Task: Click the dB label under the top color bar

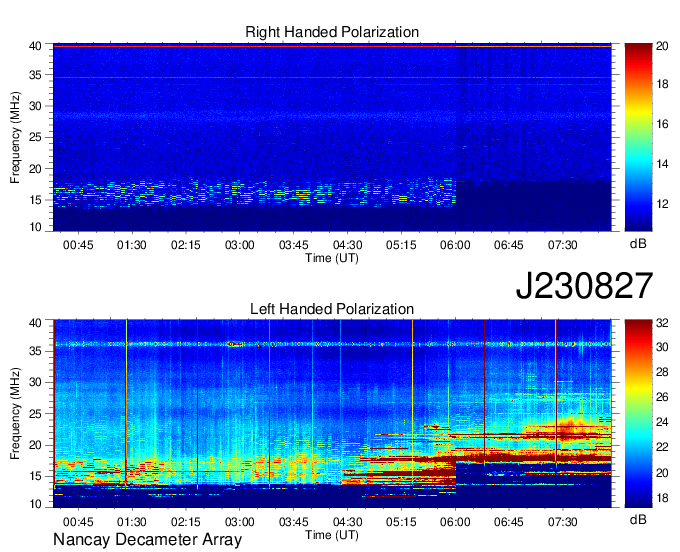Action: pyautogui.click(x=638, y=244)
